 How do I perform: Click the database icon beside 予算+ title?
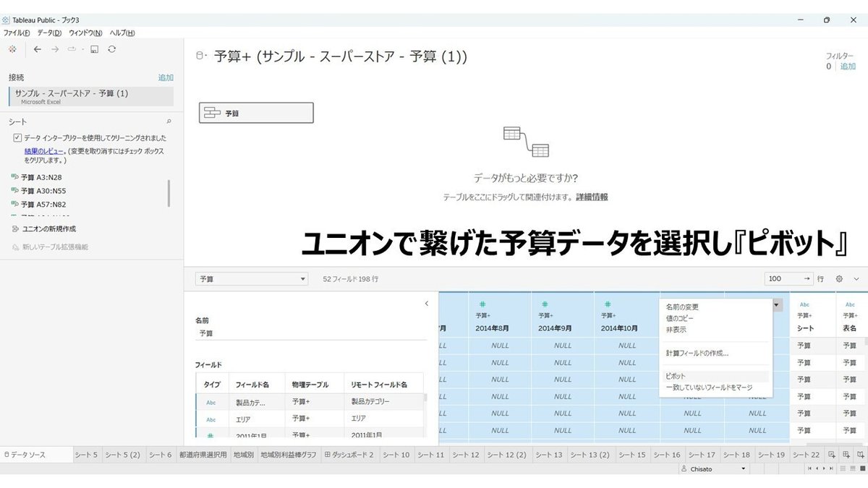pos(200,56)
